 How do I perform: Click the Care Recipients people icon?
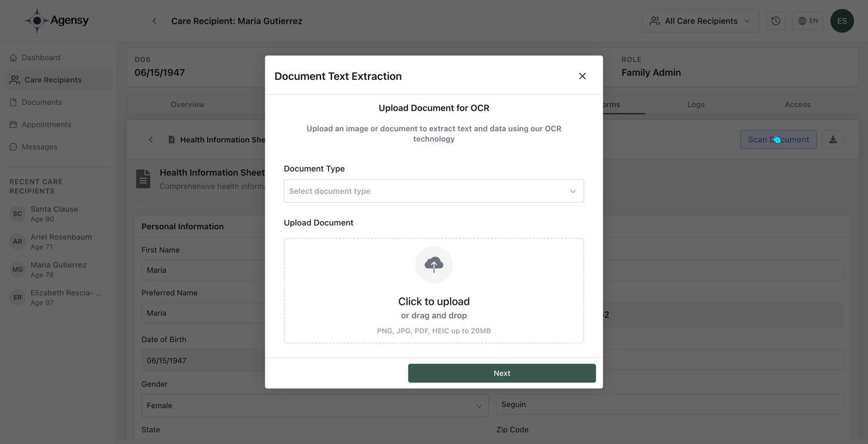pos(15,80)
